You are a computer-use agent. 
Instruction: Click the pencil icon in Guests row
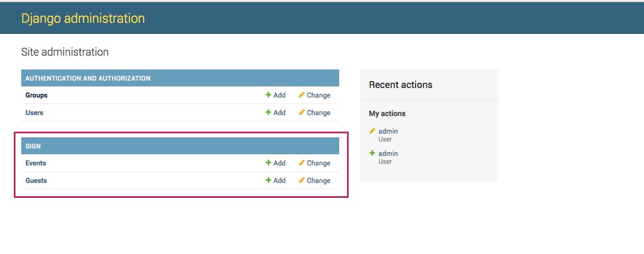302,180
